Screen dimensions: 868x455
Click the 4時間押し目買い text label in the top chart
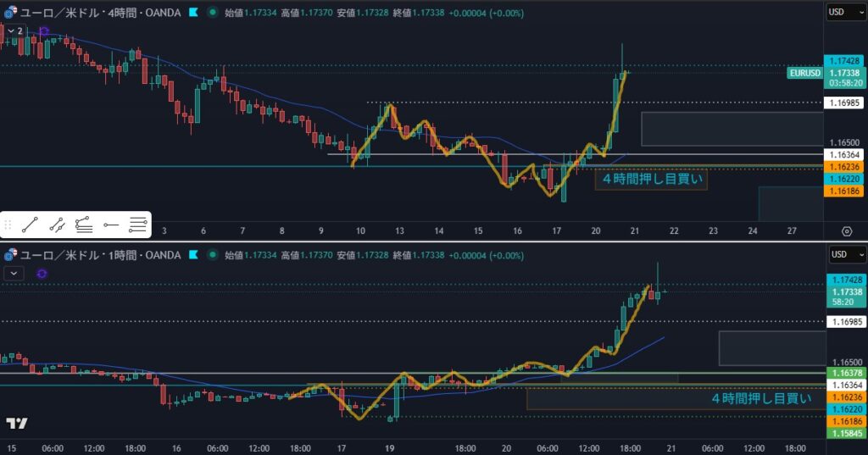coord(653,179)
